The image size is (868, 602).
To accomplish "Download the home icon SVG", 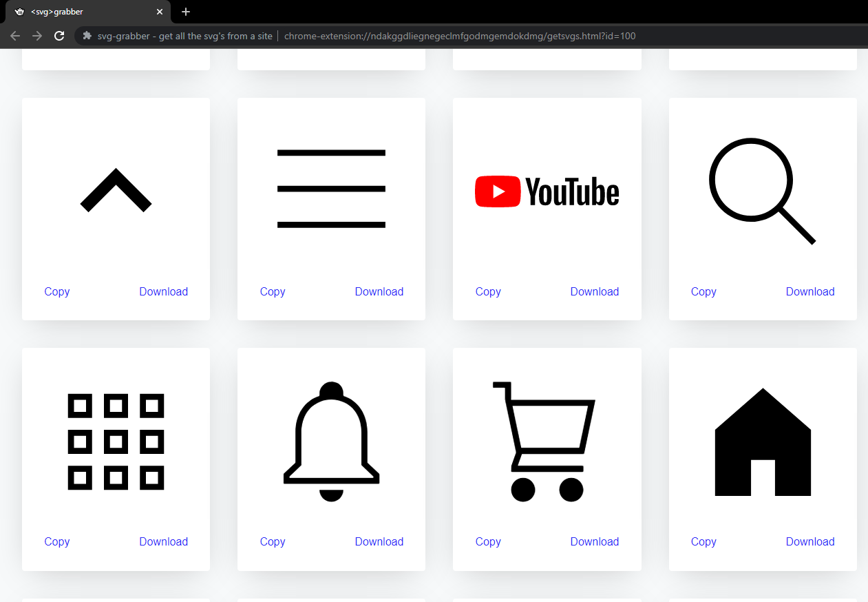I will pos(810,541).
